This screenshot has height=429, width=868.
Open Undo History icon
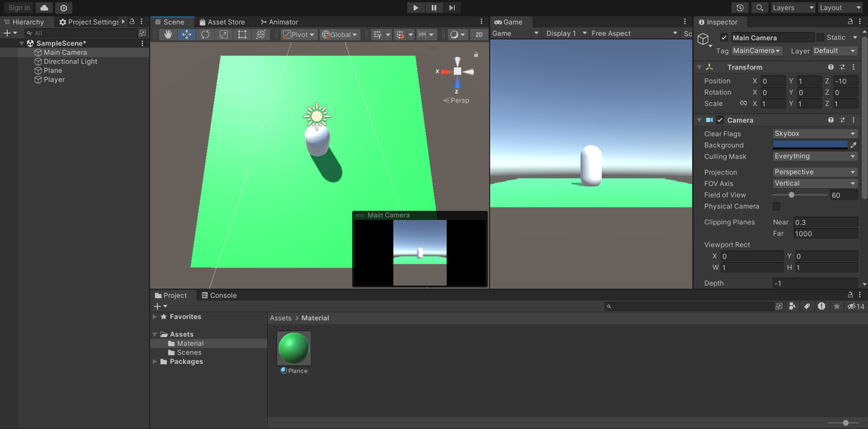[739, 8]
